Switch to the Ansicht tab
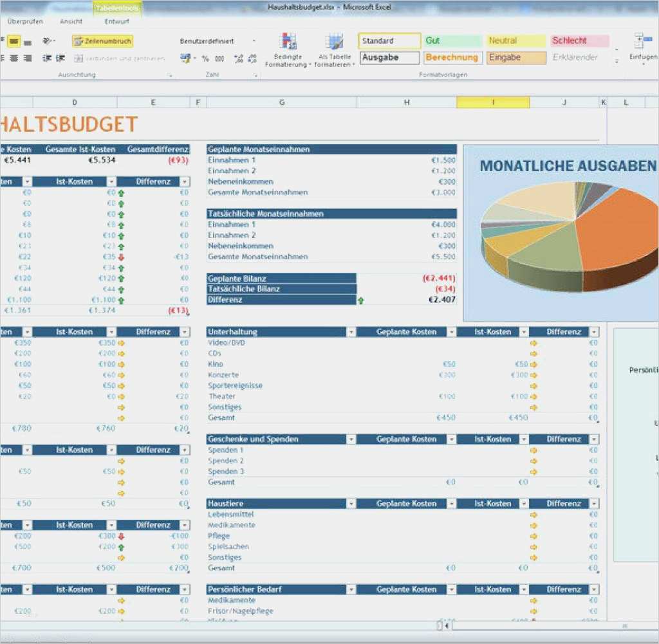 pos(71,21)
